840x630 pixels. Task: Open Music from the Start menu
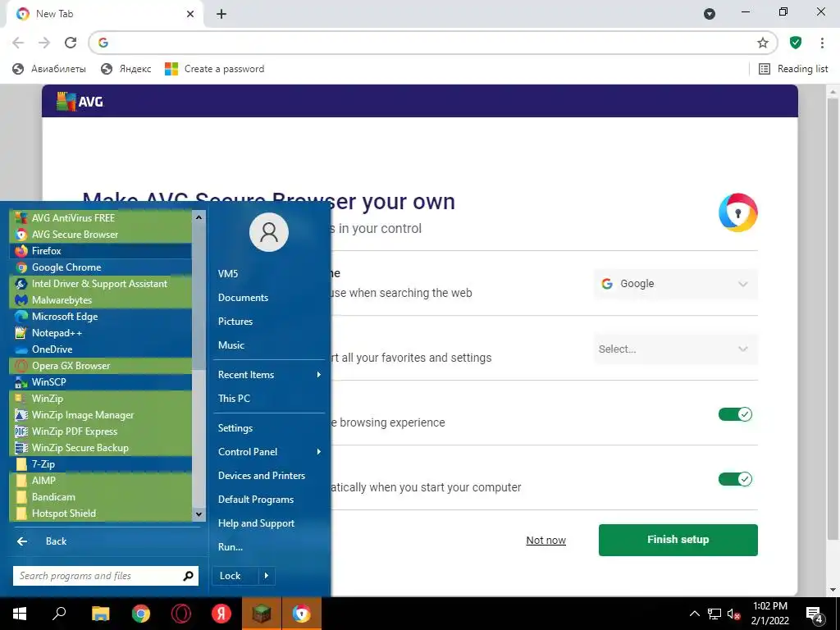pyautogui.click(x=231, y=345)
